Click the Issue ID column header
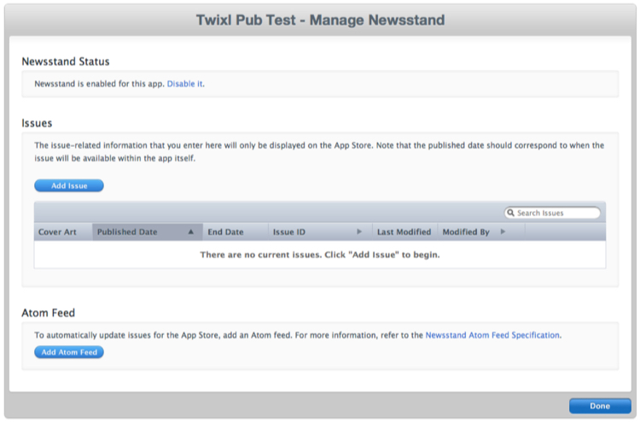Viewport: 640px width, 422px height. (320, 232)
